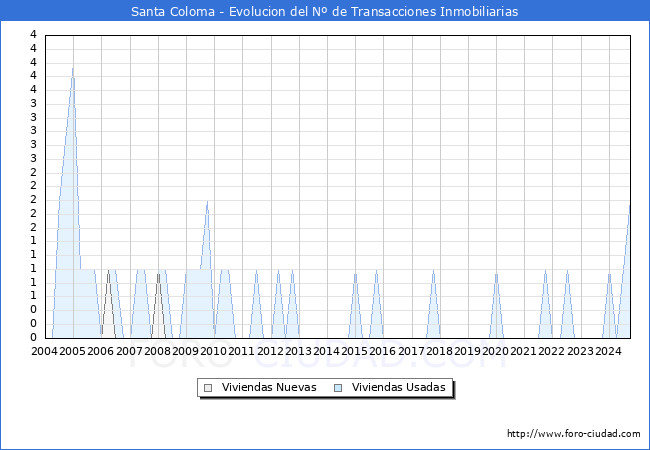The height and width of the screenshot is (450, 650).
Task: Click the 2020 used-homes spike
Action: coord(496,275)
